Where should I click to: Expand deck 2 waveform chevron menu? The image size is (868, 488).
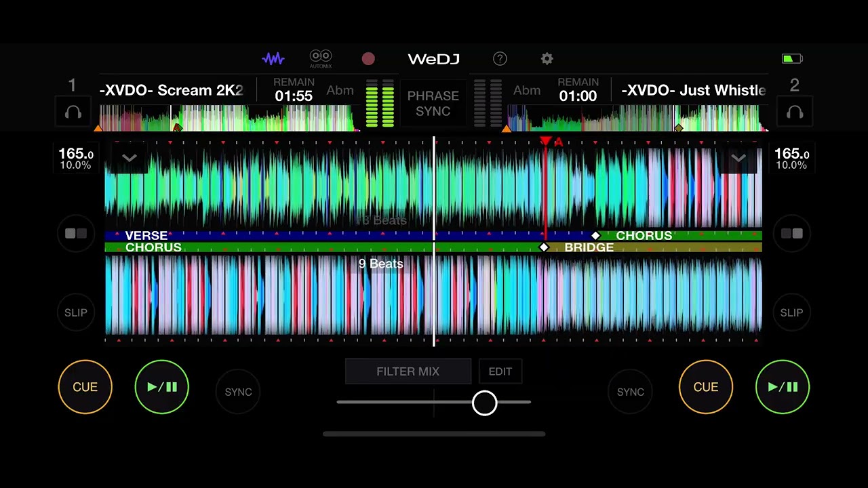[738, 159]
